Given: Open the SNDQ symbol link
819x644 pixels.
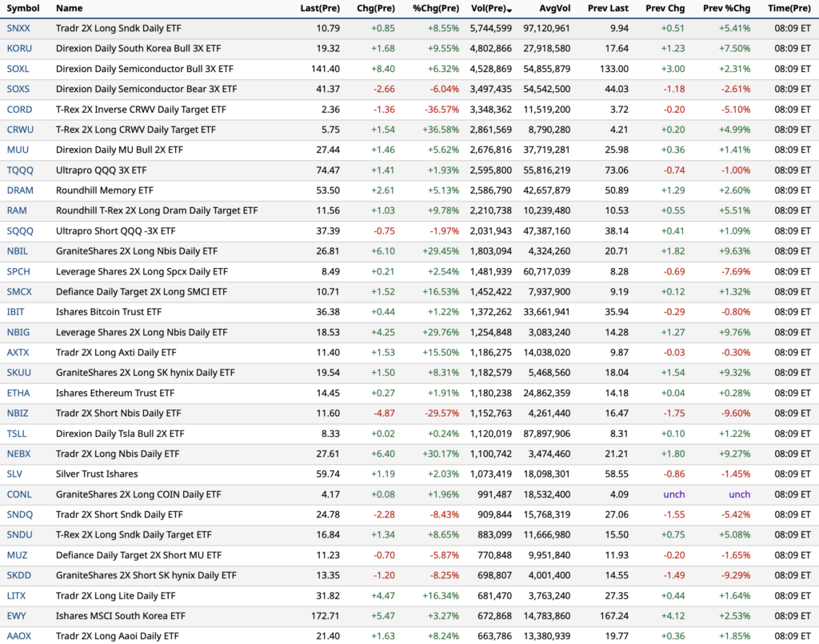Looking at the screenshot, I should [20, 514].
